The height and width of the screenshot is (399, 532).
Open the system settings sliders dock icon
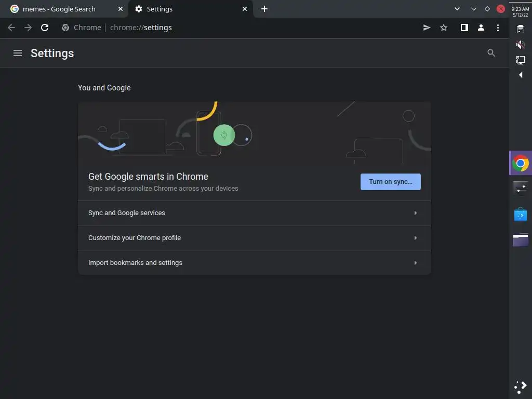click(x=521, y=188)
